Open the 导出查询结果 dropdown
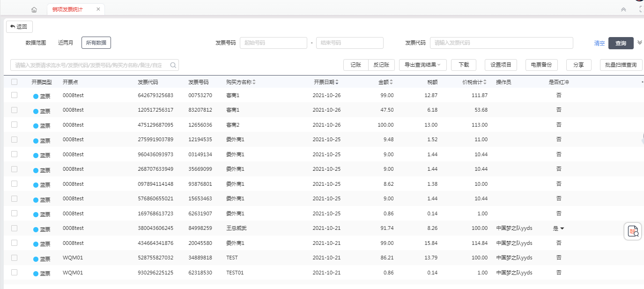The width and height of the screenshot is (644, 289). click(422, 65)
